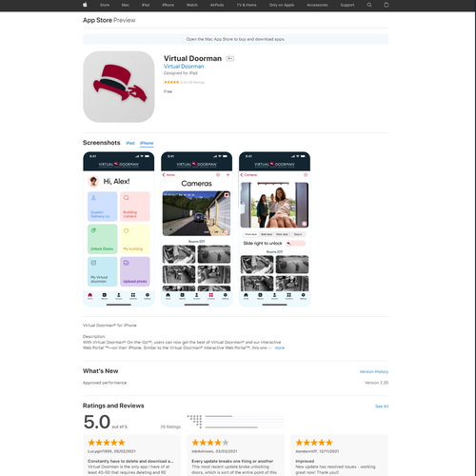Click the Apple logo in navigation bar
This screenshot has height=476, width=476.
pos(85,5)
